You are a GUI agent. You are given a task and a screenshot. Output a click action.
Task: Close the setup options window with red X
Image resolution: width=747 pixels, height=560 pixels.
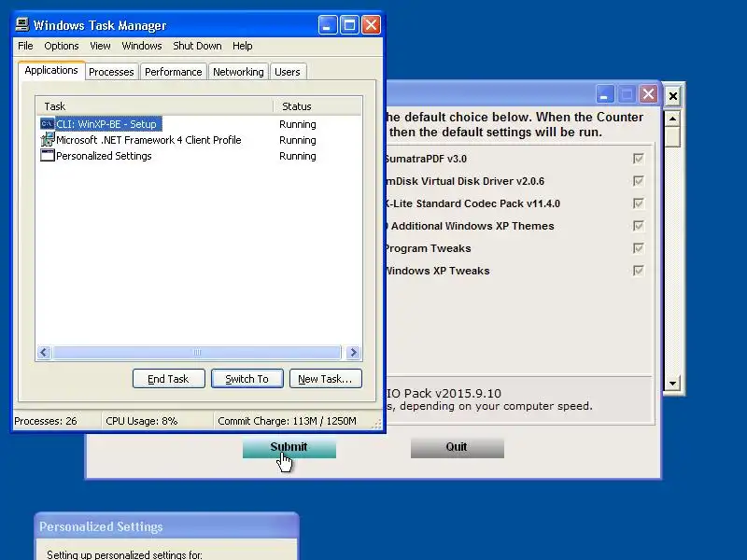(648, 94)
